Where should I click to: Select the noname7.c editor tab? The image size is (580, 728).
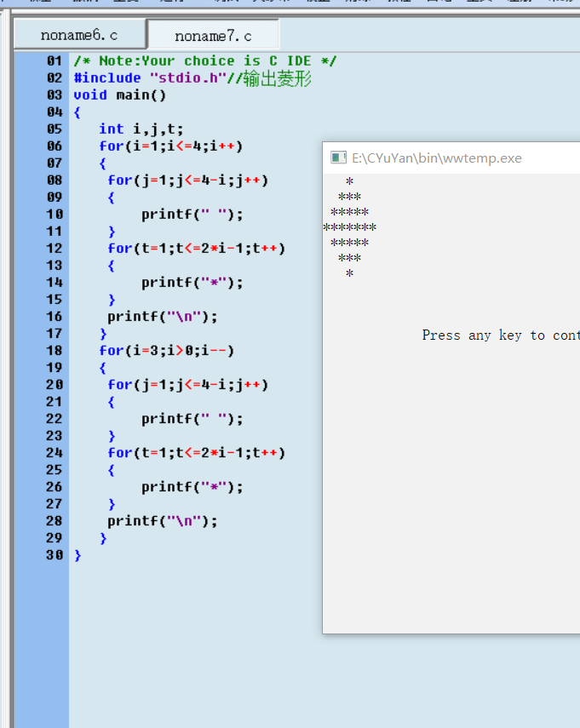[x=213, y=35]
